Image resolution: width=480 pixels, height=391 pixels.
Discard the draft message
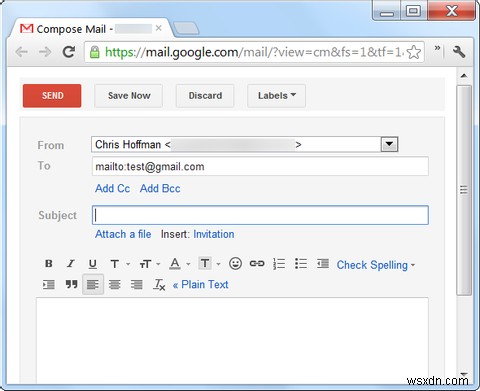tap(205, 96)
